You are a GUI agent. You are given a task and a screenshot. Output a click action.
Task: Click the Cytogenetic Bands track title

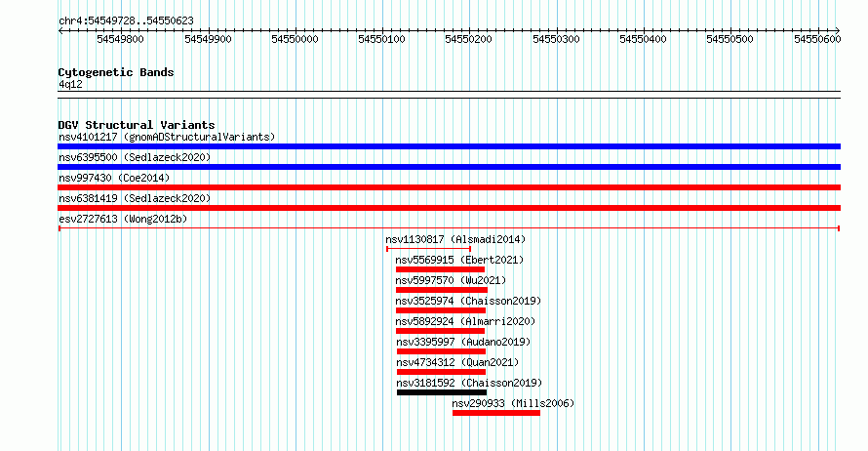click(116, 72)
